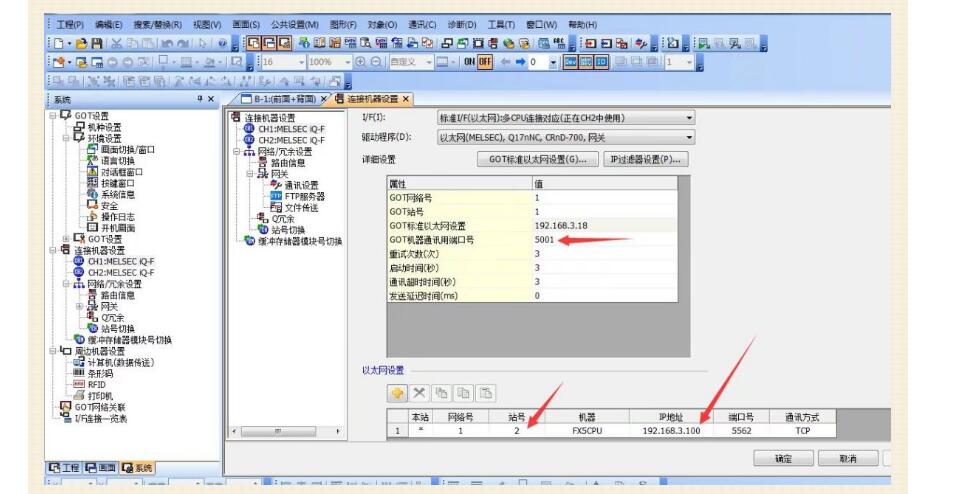This screenshot has width=960, height=494.
Task: Toggle the OFF display state button
Action: pyautogui.click(x=488, y=62)
